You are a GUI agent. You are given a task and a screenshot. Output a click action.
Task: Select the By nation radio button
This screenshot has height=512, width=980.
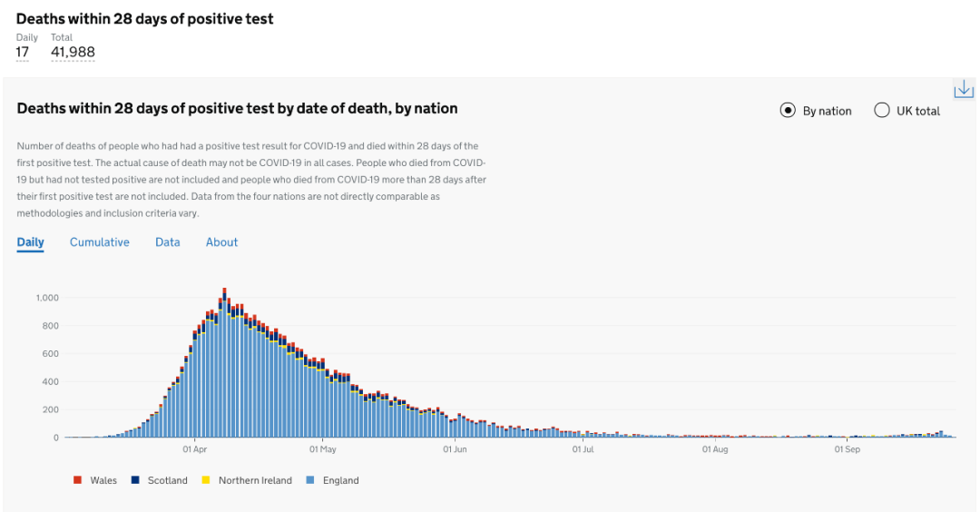788,111
